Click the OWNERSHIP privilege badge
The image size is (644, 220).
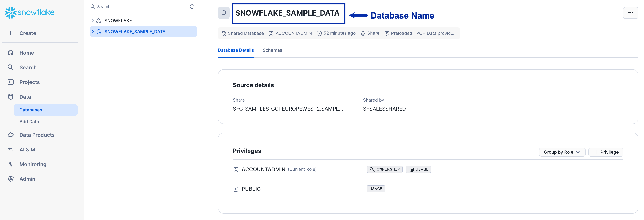[x=385, y=169]
